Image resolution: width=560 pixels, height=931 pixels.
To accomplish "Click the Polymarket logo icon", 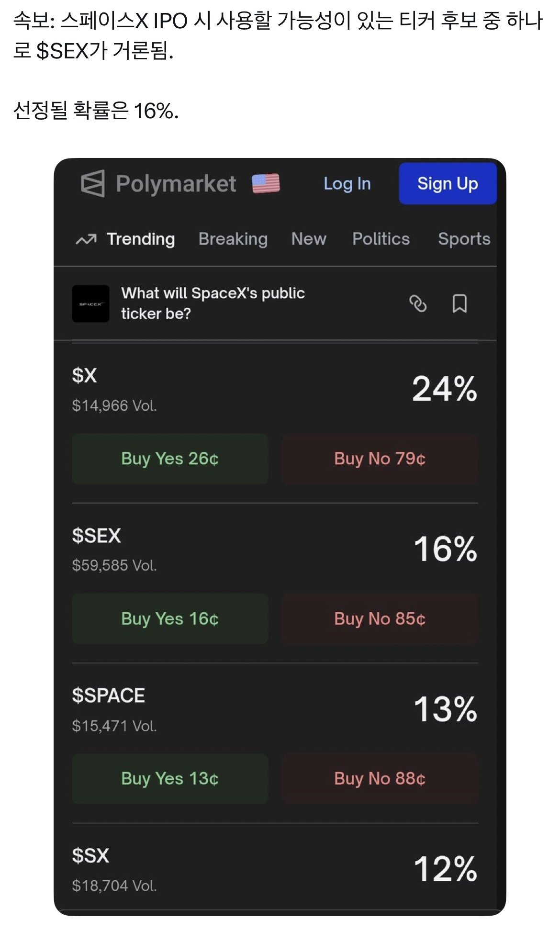I will point(93,183).
